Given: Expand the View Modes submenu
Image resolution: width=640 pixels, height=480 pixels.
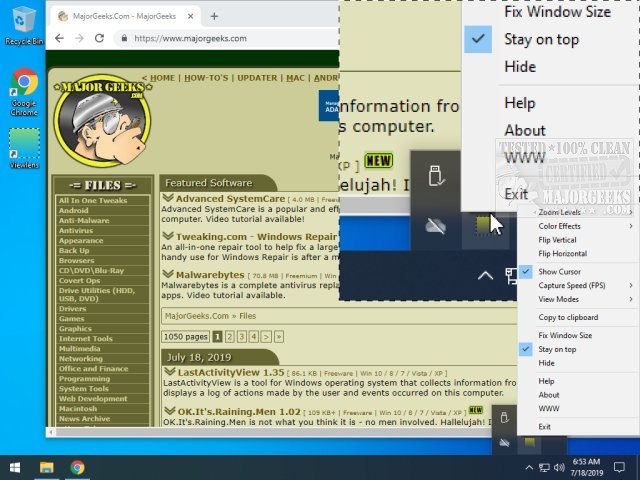Looking at the screenshot, I should pyautogui.click(x=578, y=299).
